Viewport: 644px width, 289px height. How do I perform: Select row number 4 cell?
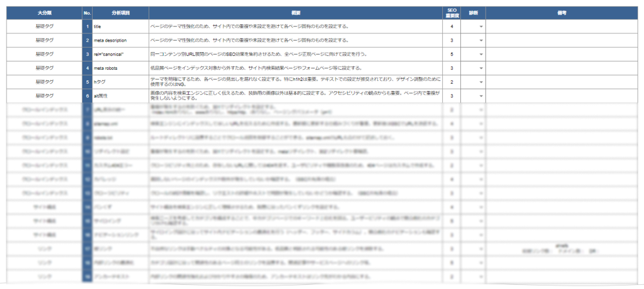(x=87, y=68)
